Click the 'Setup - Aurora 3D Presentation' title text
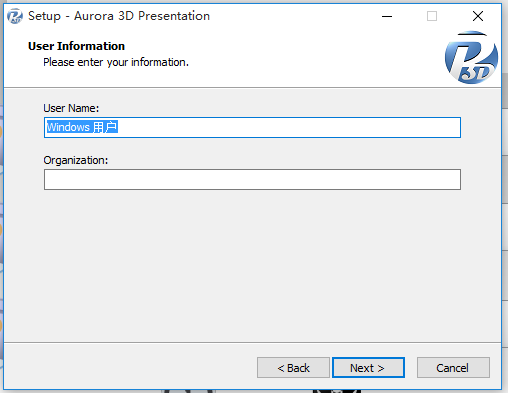Image resolution: width=508 pixels, height=393 pixels. [119, 16]
